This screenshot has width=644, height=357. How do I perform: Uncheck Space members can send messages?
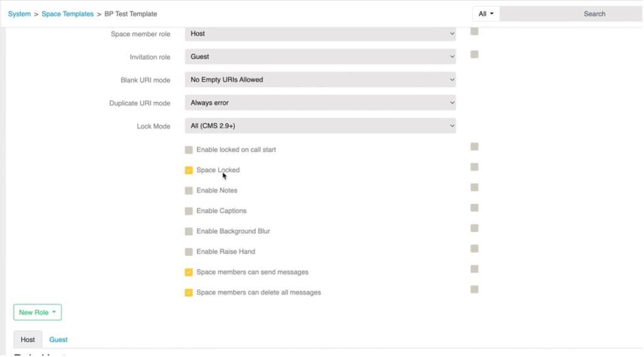tap(189, 272)
